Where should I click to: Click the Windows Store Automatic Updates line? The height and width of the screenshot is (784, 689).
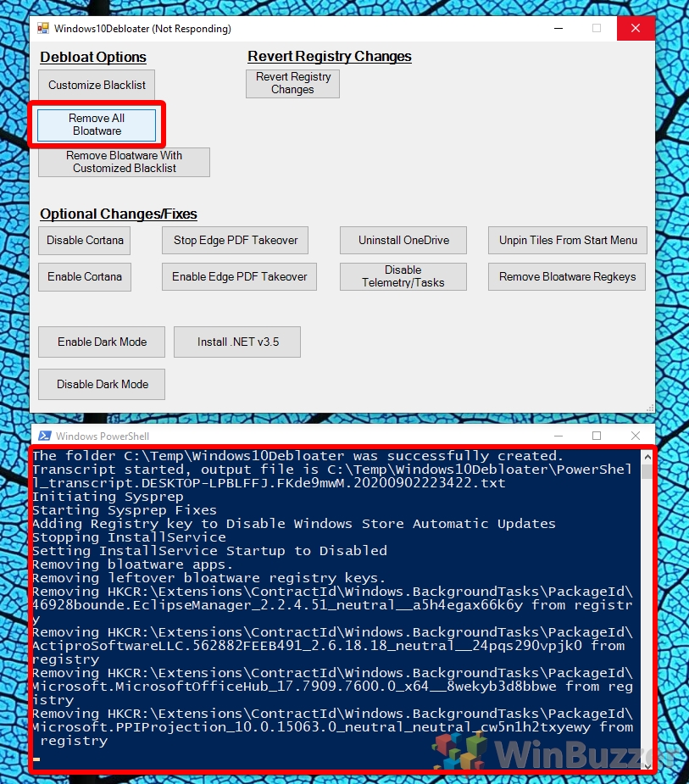(294, 524)
